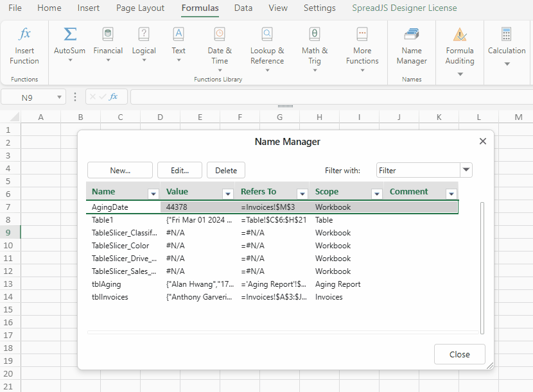This screenshot has height=392, width=533.
Task: Open the Refers To column filter dropdown
Action: (302, 194)
